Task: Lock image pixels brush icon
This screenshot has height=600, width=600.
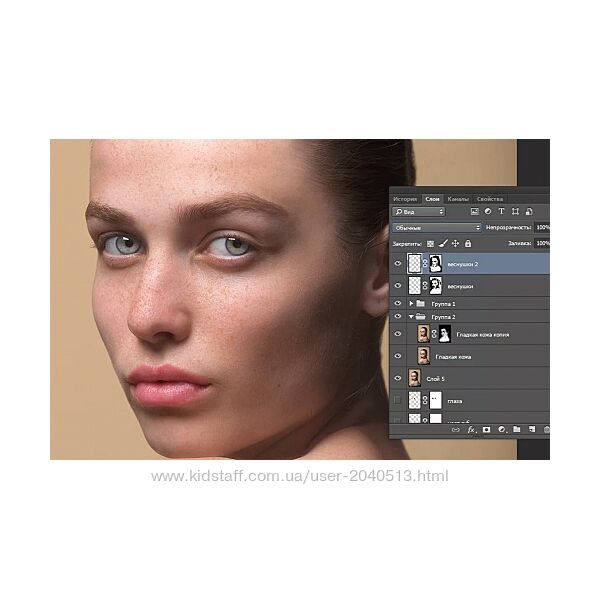Action: pyautogui.click(x=443, y=243)
